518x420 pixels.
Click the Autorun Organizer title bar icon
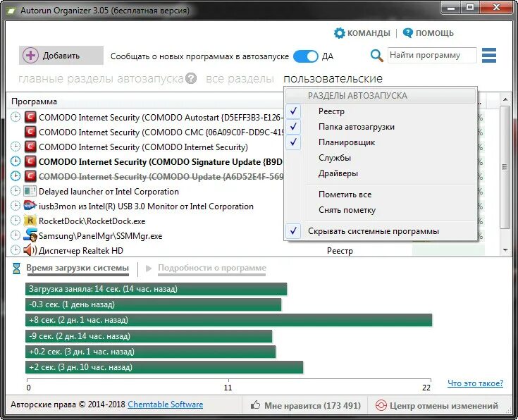(x=11, y=11)
